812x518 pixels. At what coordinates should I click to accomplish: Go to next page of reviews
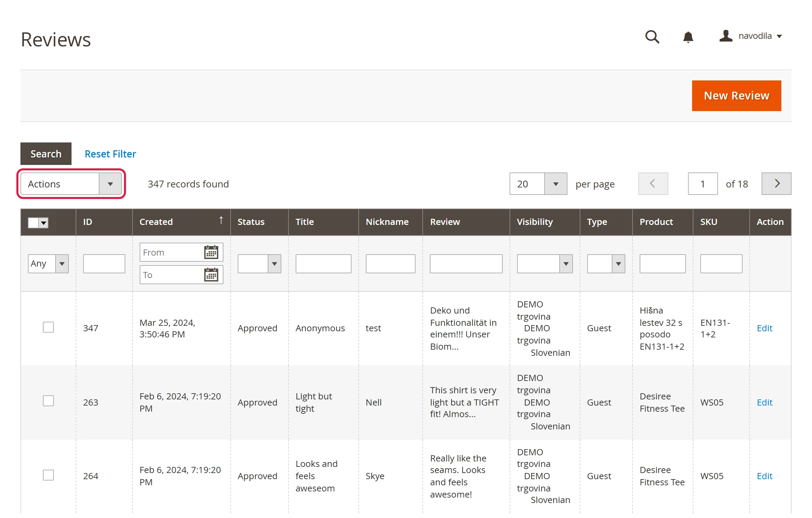coord(776,184)
